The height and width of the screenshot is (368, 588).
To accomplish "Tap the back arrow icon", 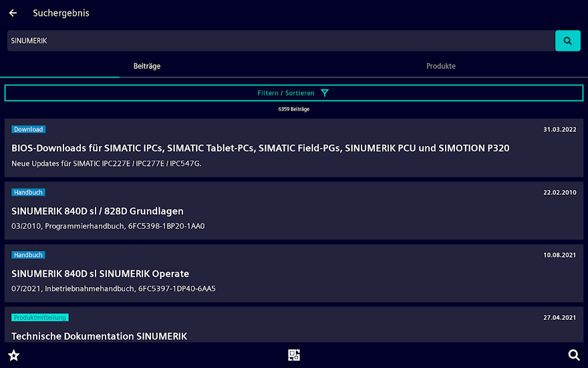I will pos(13,13).
